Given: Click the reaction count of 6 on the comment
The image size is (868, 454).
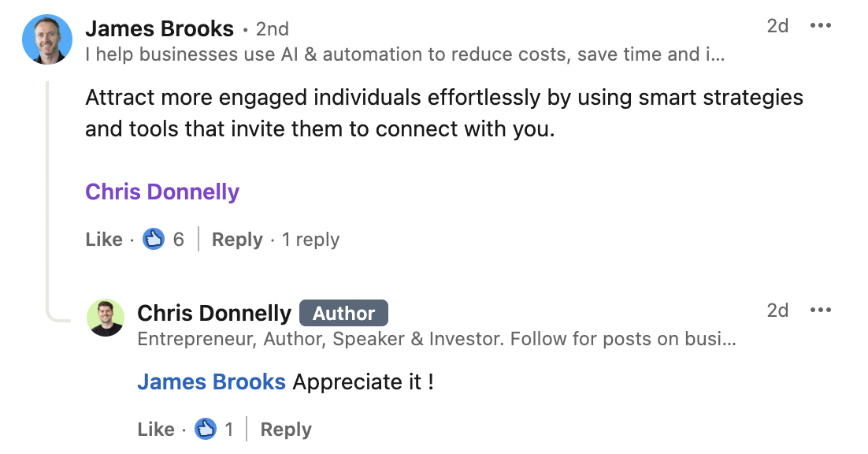Looking at the screenshot, I should coord(177,239).
